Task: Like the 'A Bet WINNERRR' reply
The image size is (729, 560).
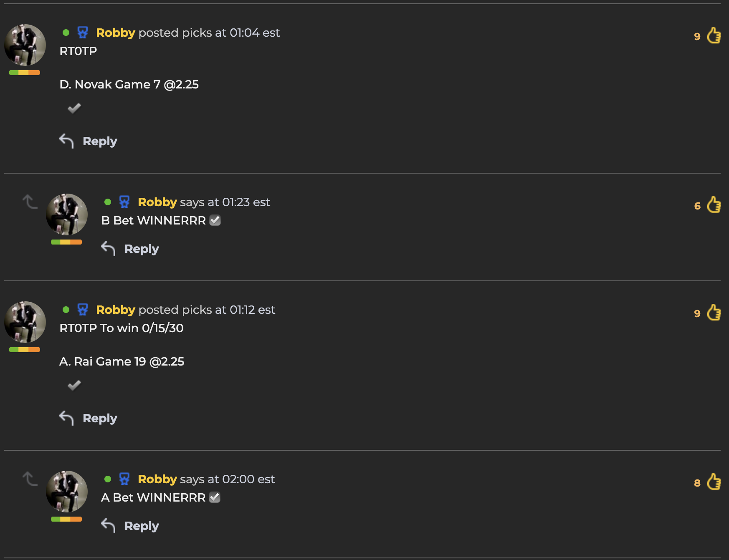Action: [x=714, y=482]
